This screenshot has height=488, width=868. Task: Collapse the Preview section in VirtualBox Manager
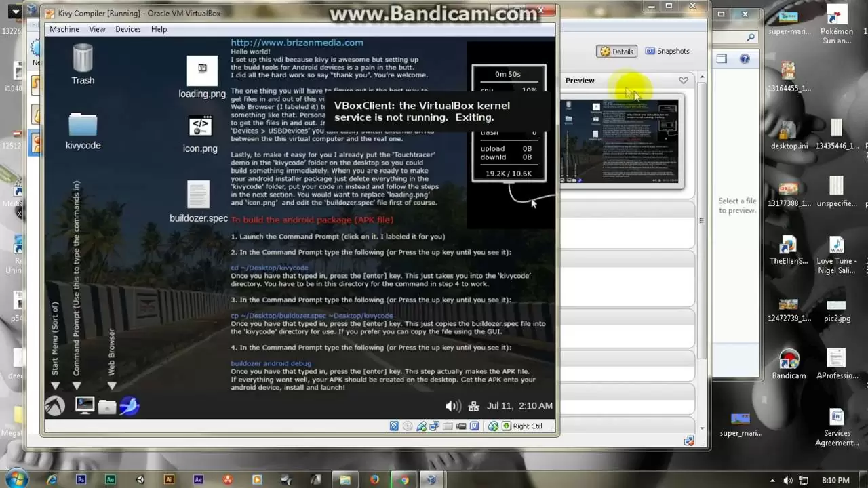[x=683, y=80]
